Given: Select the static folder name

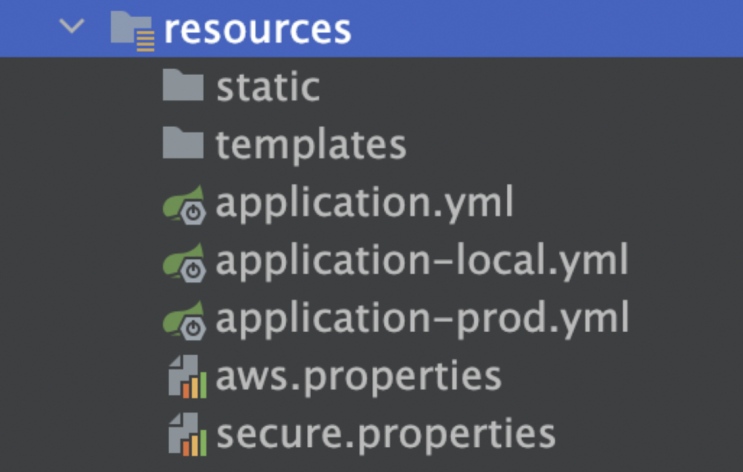Looking at the screenshot, I should tap(268, 87).
